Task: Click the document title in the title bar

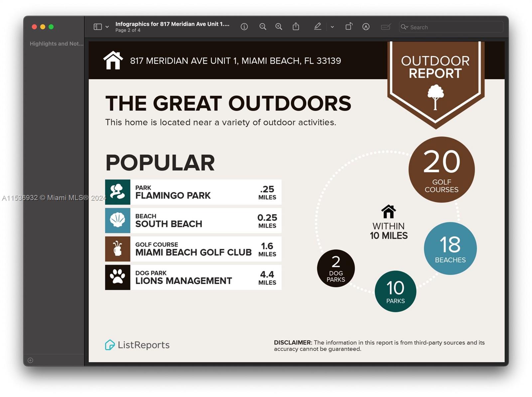Action: point(172,24)
